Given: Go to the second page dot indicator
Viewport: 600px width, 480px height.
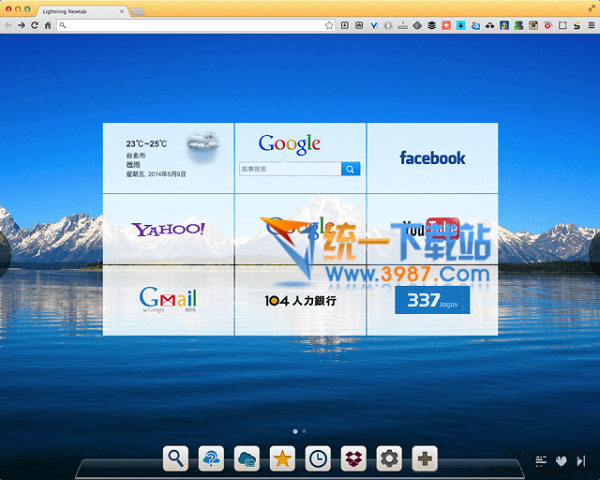Looking at the screenshot, I should point(304,431).
